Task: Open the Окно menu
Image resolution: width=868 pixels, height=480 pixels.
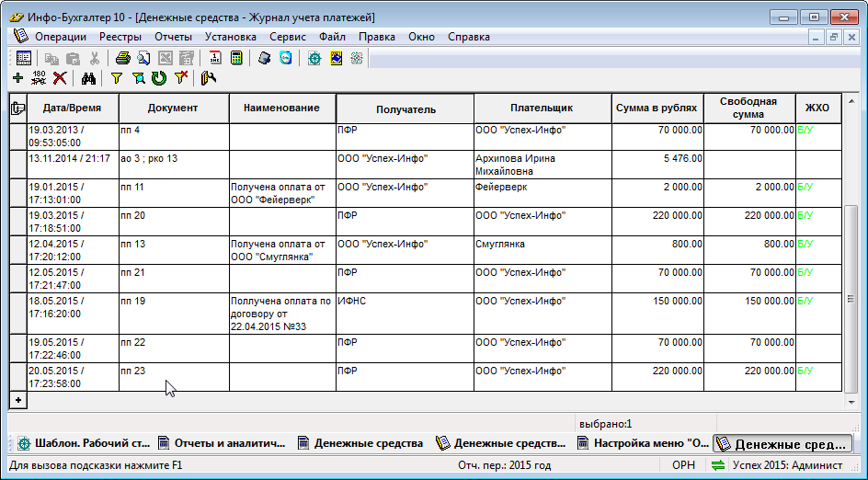Action: (x=421, y=37)
